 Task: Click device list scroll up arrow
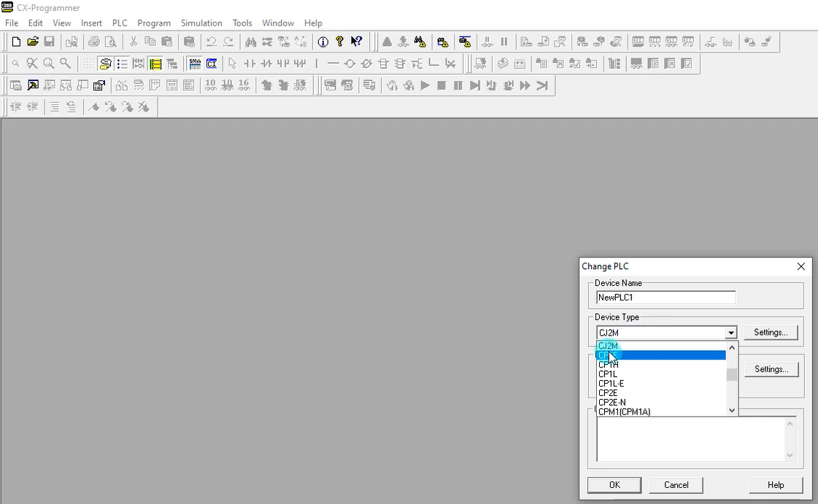[732, 347]
